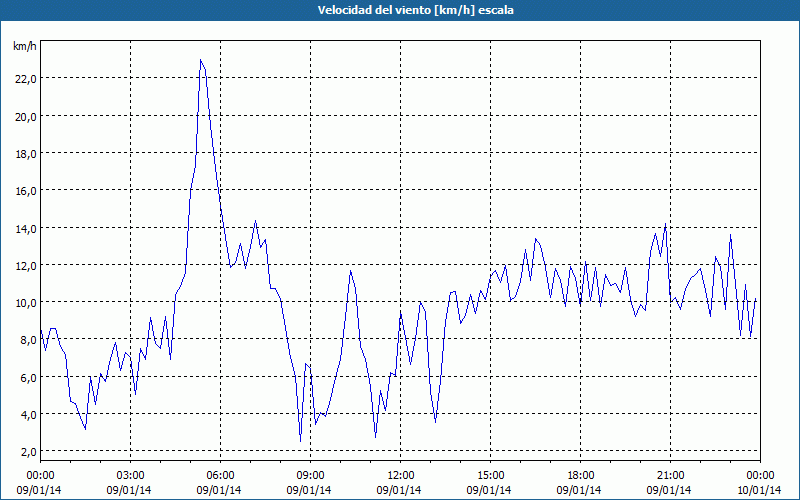Click the 06:00 time axis label
Screen dimensions: 800x500
[x=220, y=476]
